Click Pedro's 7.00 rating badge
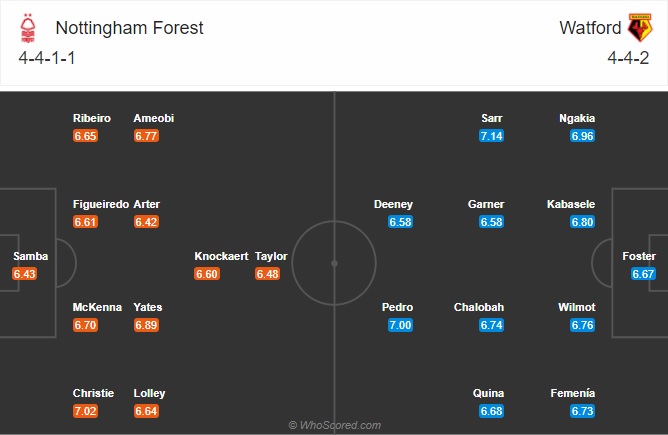 point(400,325)
